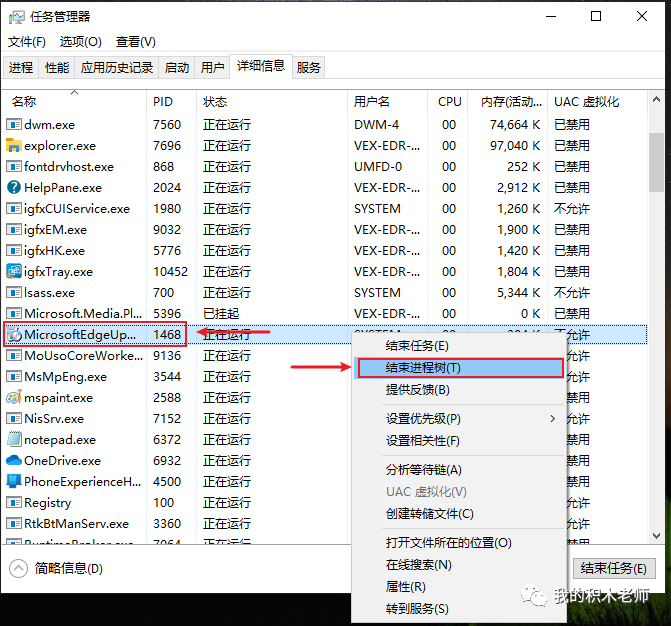The image size is (671, 626).
Task: Click the UMFD-0 user name cell
Action: tap(378, 166)
